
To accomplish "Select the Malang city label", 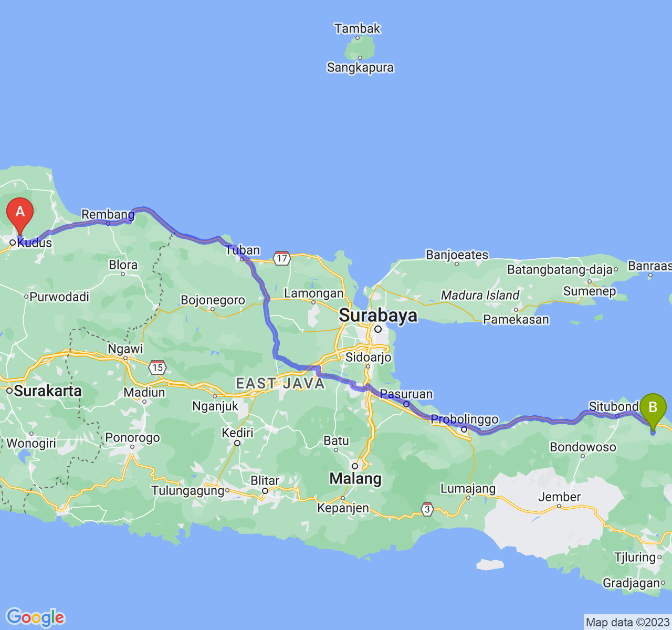I will (355, 478).
